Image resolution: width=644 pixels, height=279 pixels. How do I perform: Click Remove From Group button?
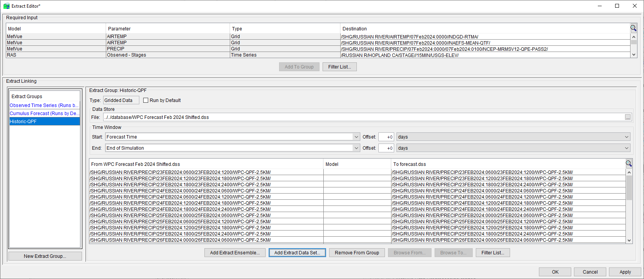pyautogui.click(x=357, y=252)
